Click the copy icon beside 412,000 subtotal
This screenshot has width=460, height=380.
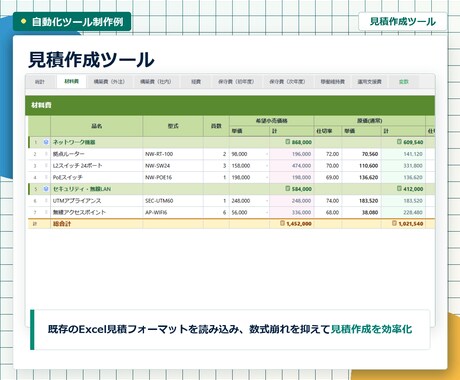399,188
